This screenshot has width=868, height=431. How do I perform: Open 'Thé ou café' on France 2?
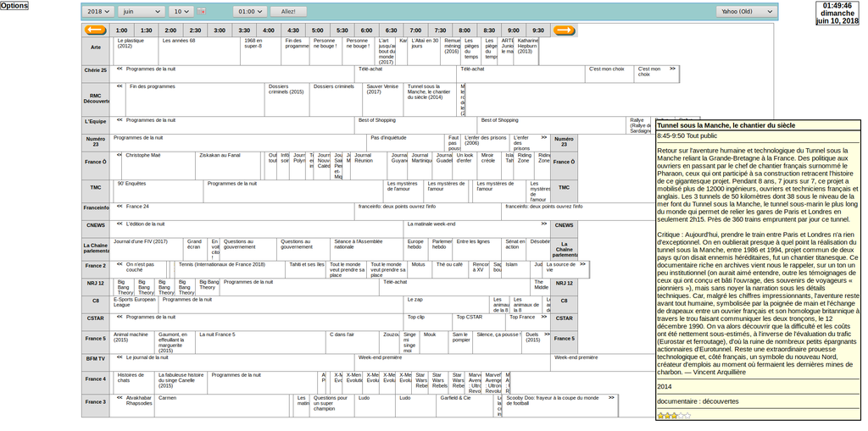click(449, 269)
